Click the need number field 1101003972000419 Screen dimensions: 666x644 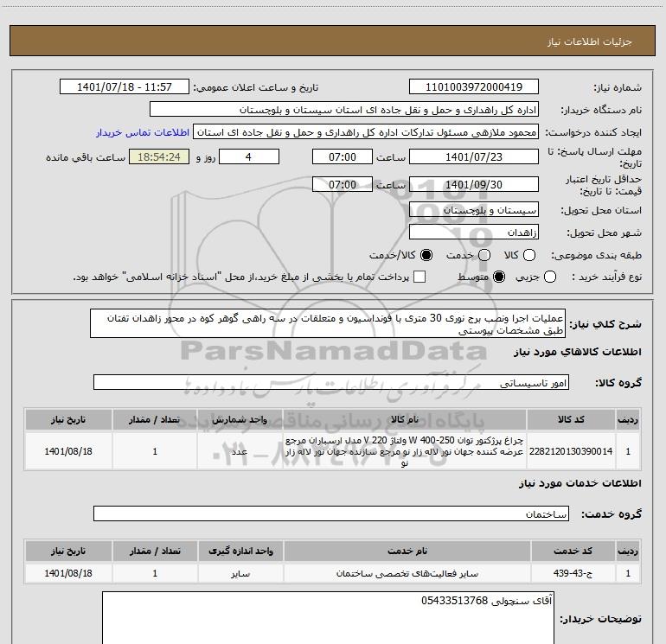coord(474,86)
